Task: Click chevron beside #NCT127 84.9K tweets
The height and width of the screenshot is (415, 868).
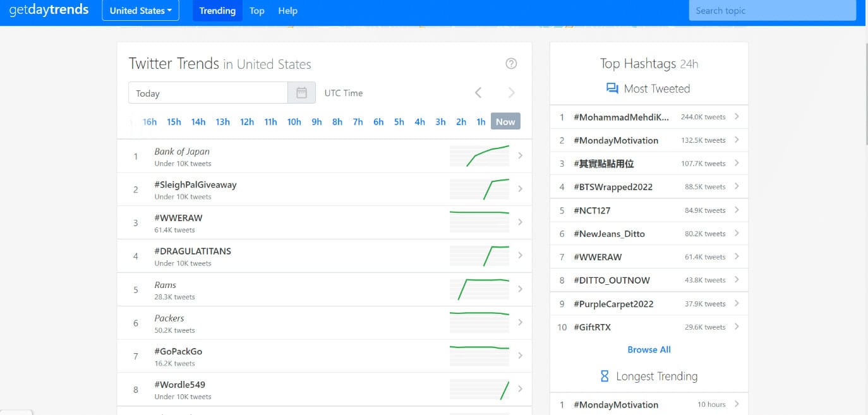Action: coord(737,210)
